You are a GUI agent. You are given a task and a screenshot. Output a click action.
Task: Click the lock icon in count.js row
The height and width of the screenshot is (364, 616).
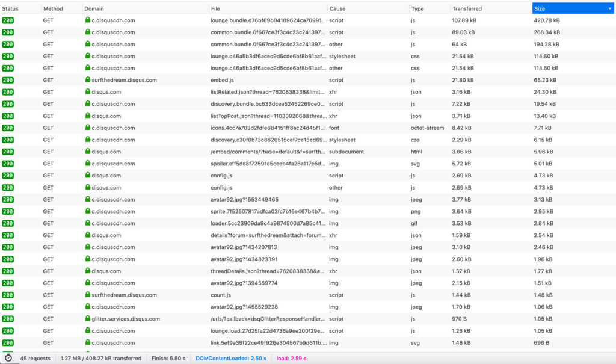(x=88, y=294)
